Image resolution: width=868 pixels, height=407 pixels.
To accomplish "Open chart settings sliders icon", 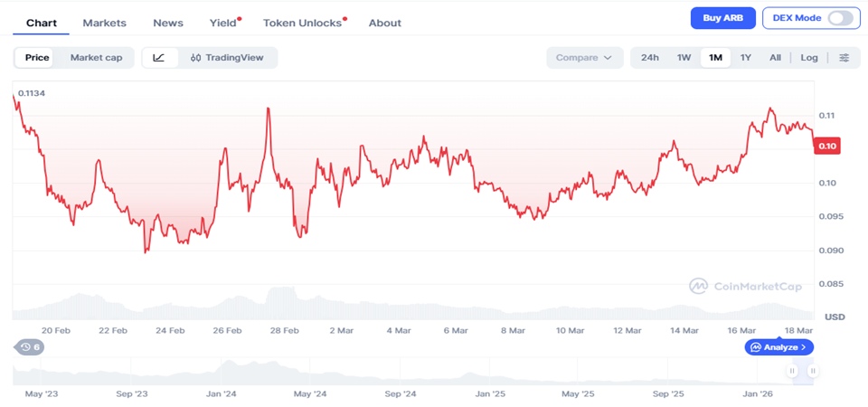I will click(844, 58).
